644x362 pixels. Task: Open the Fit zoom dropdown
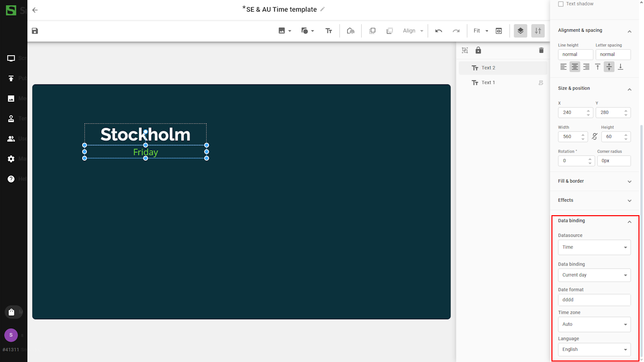480,31
